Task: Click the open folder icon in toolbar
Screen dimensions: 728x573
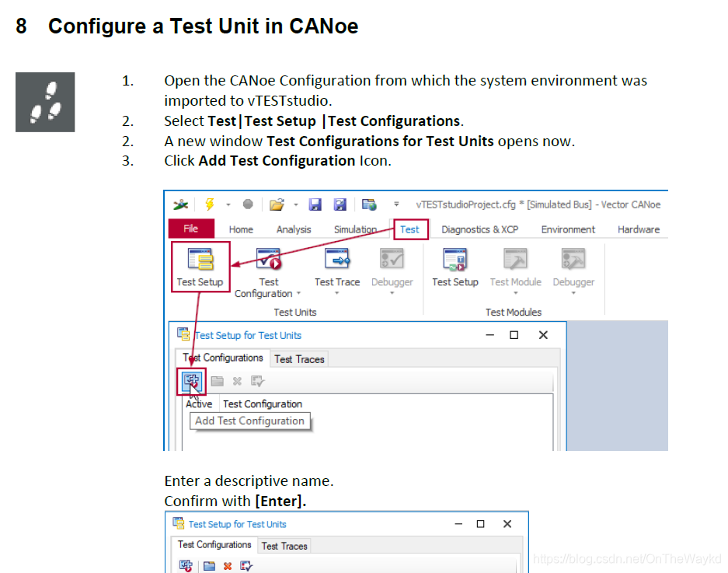Action: click(x=277, y=204)
